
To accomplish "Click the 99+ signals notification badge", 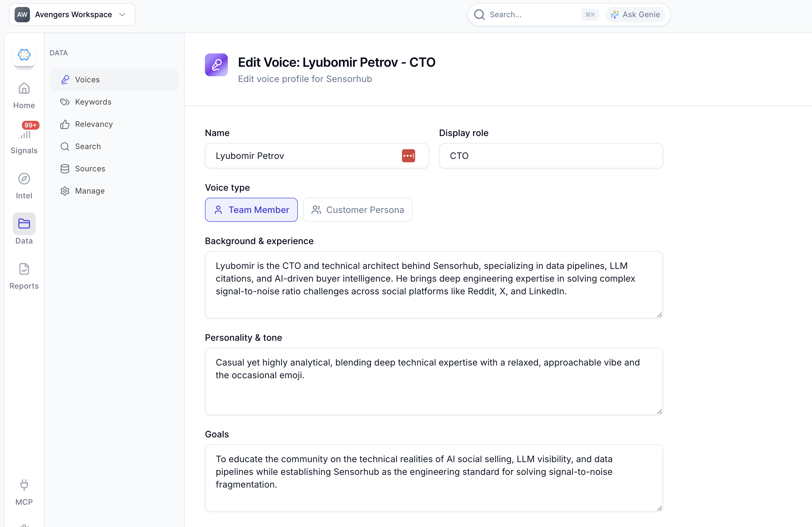I will click(30, 125).
